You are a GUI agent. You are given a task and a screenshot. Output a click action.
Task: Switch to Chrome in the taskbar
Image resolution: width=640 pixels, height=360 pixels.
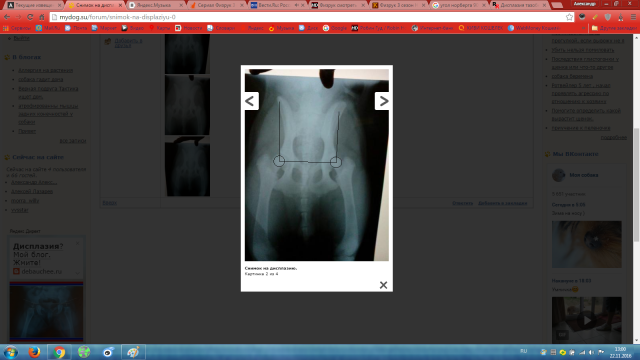[59, 352]
